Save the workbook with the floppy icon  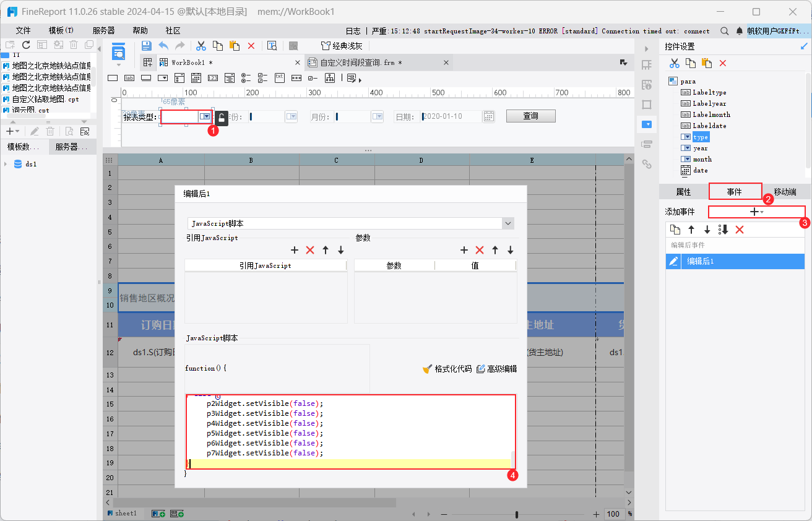(x=147, y=45)
